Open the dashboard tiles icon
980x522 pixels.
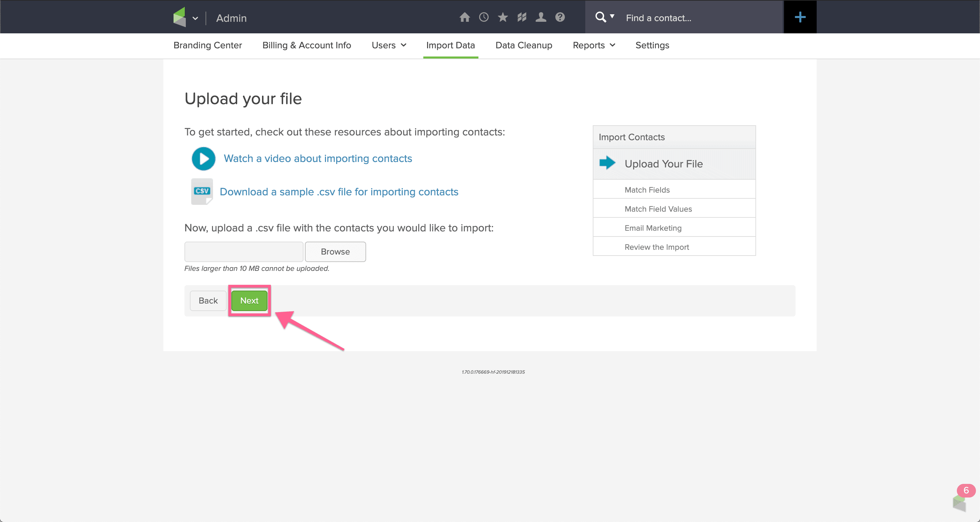522,17
